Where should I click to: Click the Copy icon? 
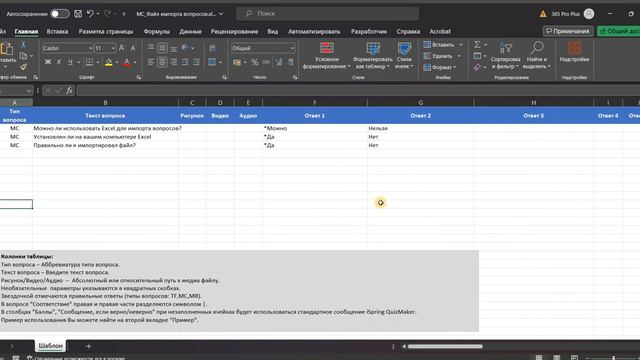[23, 56]
